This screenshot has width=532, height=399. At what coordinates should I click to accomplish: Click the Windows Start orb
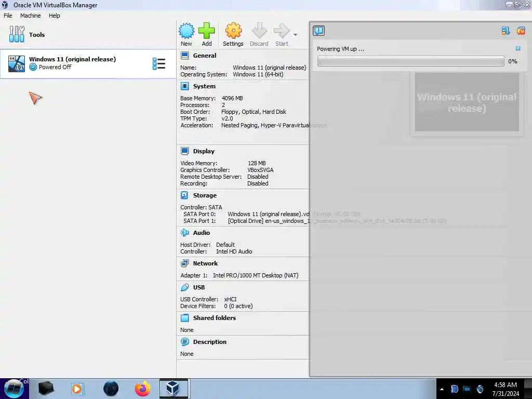tap(14, 389)
